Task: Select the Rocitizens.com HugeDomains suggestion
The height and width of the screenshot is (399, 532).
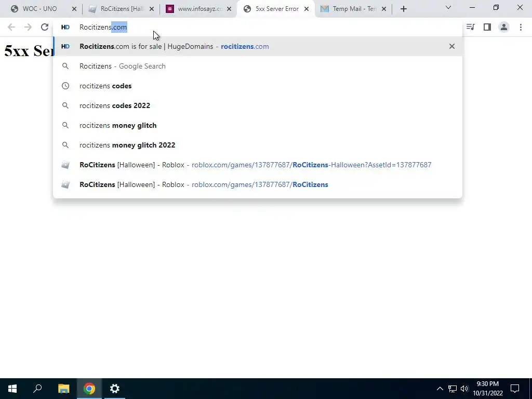Action: 258,46
